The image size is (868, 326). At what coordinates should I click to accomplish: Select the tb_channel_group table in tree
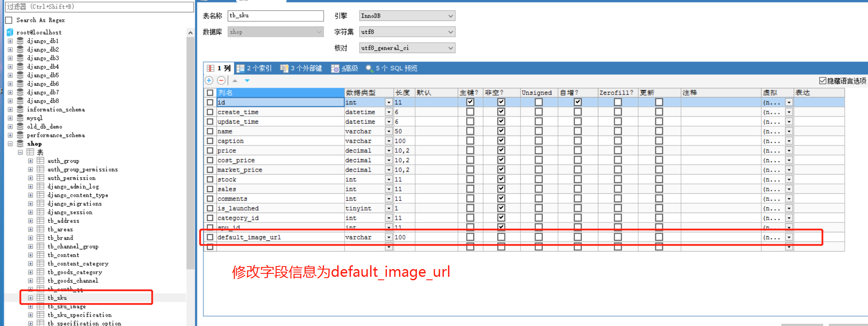pos(73,246)
